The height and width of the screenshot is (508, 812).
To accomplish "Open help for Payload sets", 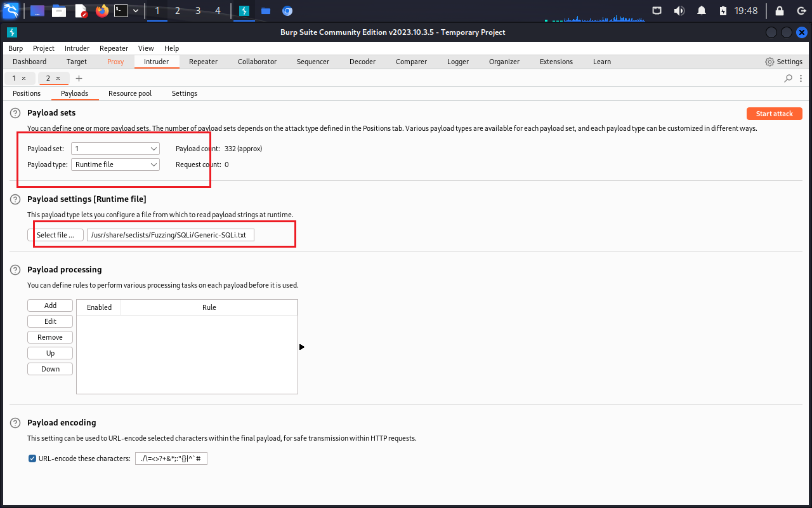I will [x=15, y=113].
